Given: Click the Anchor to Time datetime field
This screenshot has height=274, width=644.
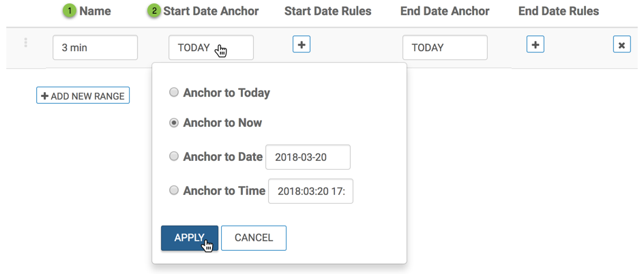Looking at the screenshot, I should pos(310,192).
